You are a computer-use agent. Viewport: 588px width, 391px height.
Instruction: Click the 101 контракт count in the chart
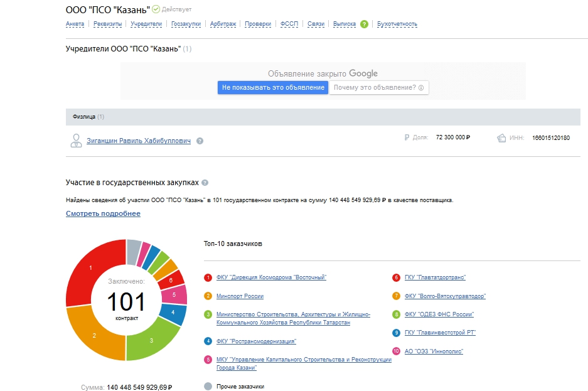pyautogui.click(x=126, y=306)
